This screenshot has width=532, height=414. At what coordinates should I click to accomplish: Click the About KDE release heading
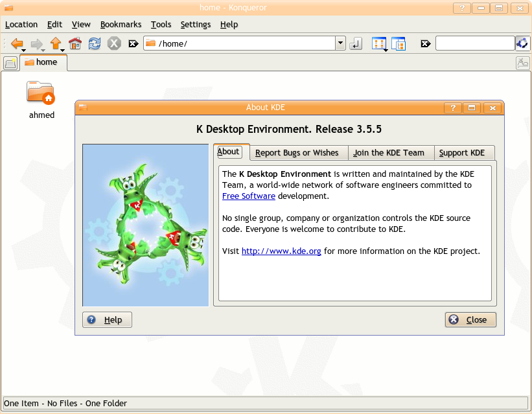289,130
